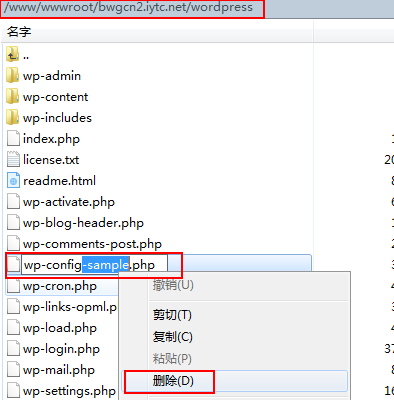Click the index.php file icon
This screenshot has width=394, height=400.
pyautogui.click(x=13, y=139)
